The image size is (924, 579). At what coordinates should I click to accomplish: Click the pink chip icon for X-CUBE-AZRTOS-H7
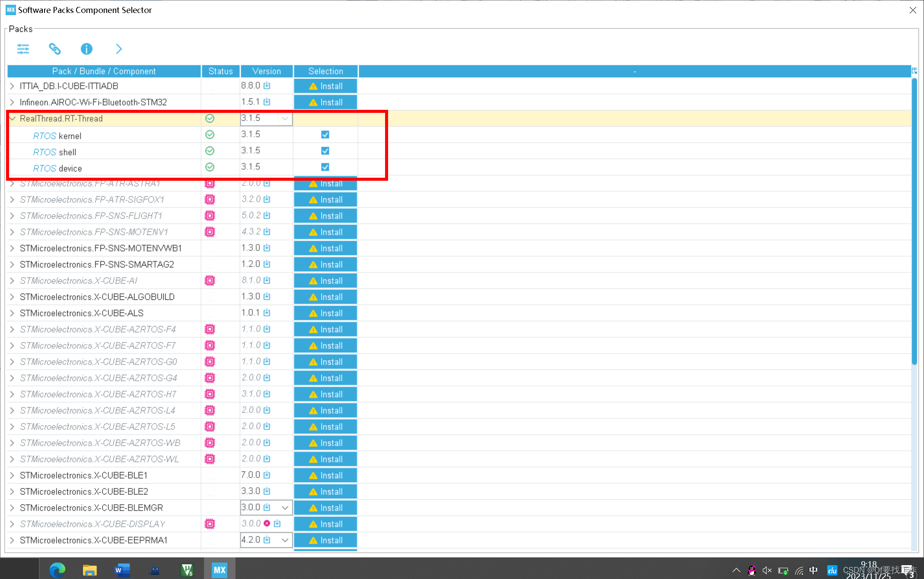point(210,394)
